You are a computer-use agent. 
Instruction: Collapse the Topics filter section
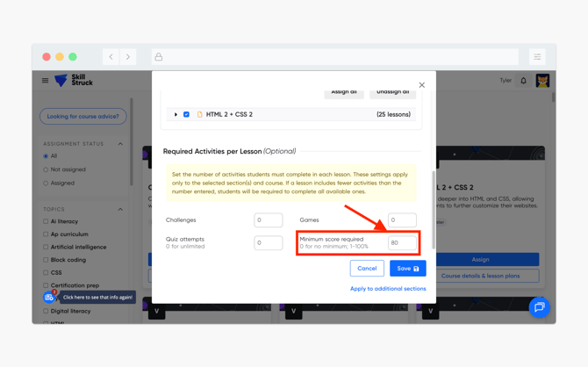pyautogui.click(x=120, y=209)
